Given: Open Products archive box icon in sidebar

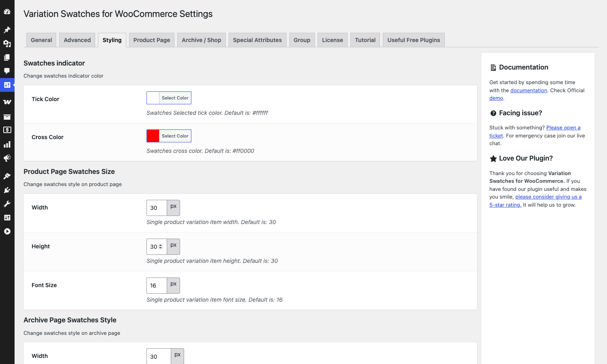Looking at the screenshot, I should [7, 117].
